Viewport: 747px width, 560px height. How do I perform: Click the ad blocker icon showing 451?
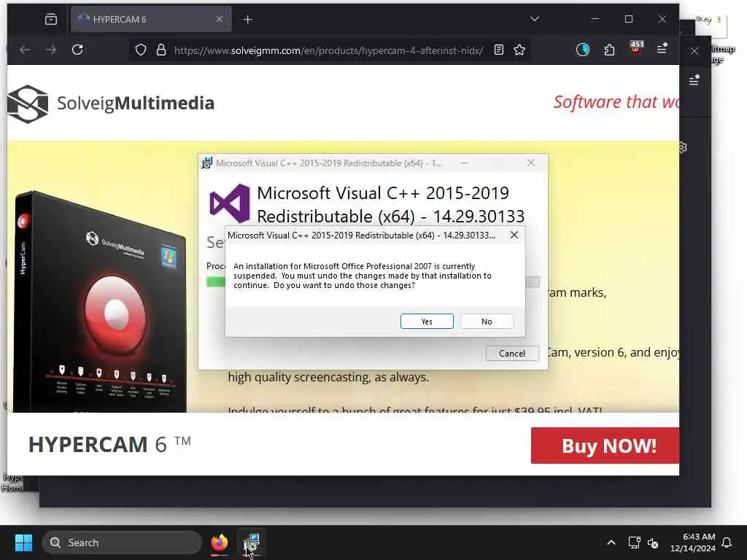click(x=636, y=48)
